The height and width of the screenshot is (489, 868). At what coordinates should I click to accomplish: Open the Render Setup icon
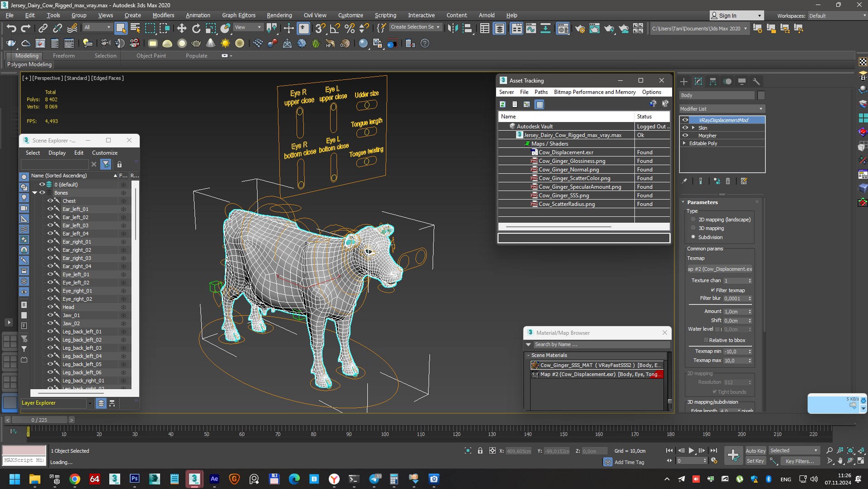580,29
